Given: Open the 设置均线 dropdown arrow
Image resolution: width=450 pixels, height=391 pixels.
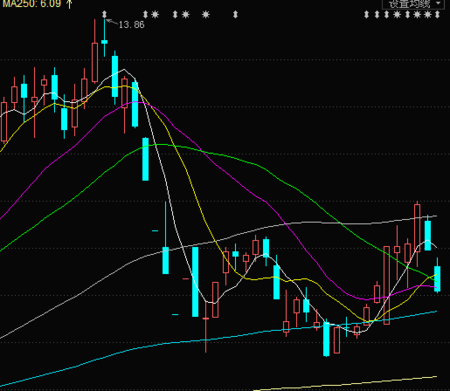Looking at the screenshot, I should [439, 3].
